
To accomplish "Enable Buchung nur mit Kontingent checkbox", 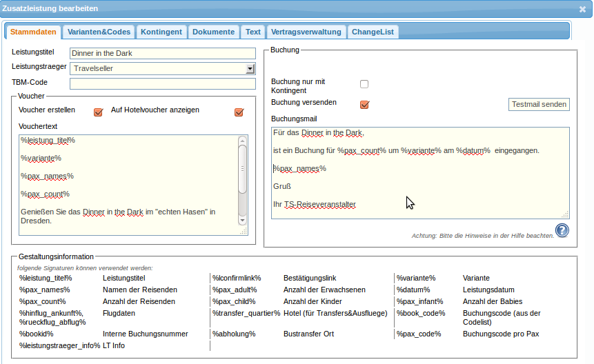I will coord(364,84).
